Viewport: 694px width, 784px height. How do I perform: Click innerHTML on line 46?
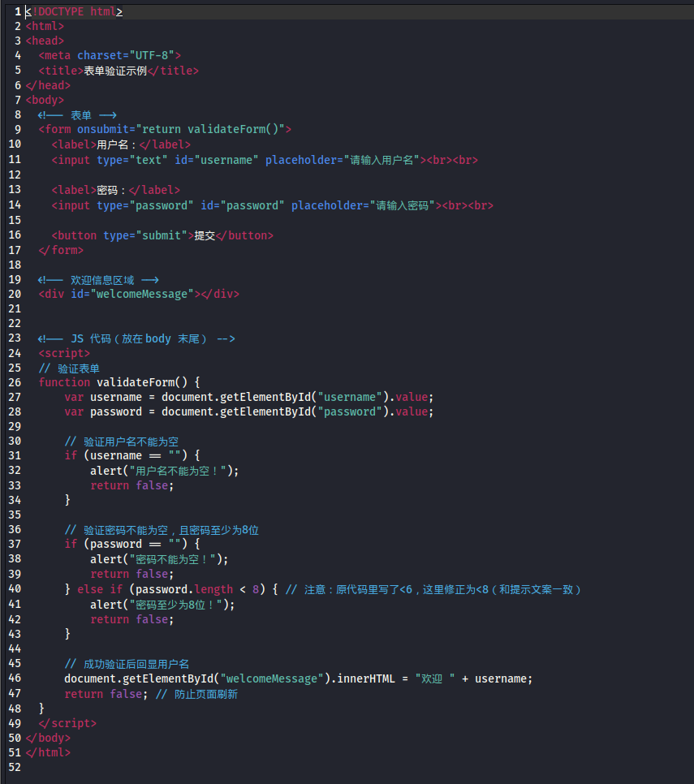tap(366, 679)
